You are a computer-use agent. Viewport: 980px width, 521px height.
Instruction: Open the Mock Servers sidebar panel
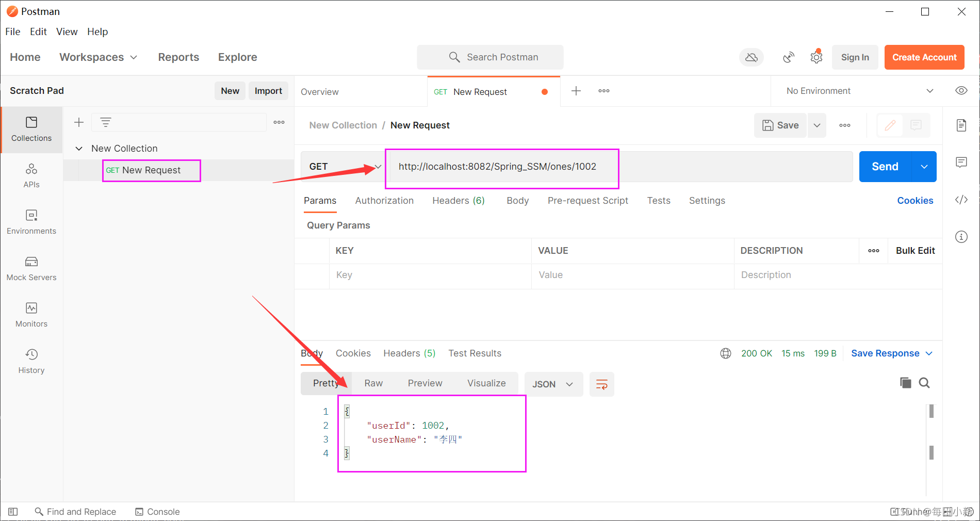[31, 269]
